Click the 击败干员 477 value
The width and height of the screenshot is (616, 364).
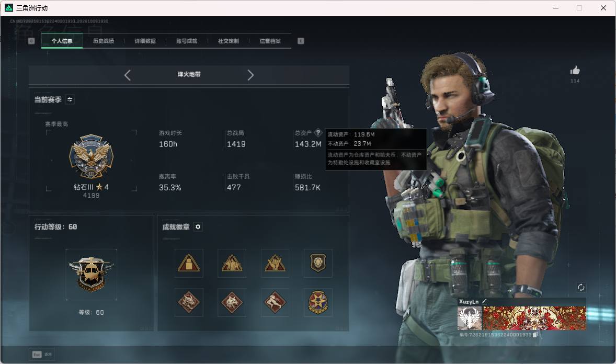[234, 188]
